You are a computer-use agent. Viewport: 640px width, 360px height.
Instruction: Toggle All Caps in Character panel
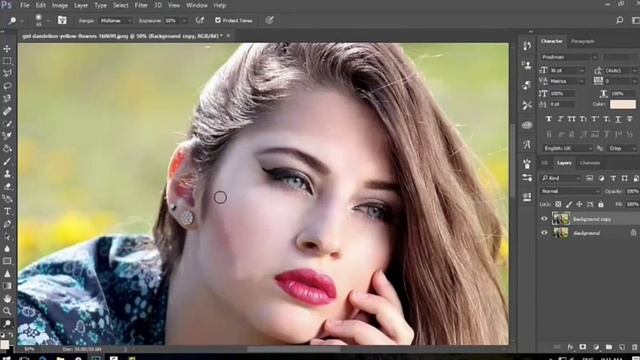(x=571, y=119)
